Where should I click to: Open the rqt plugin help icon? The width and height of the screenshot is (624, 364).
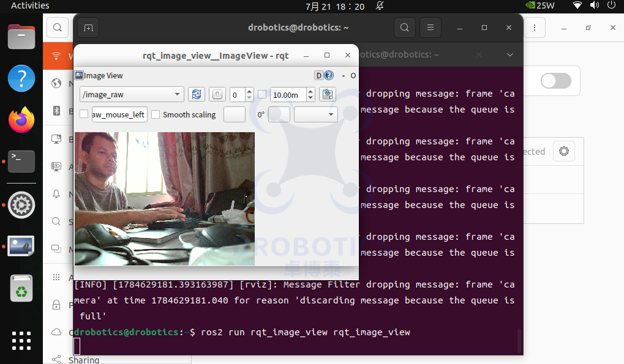pyautogui.click(x=329, y=75)
